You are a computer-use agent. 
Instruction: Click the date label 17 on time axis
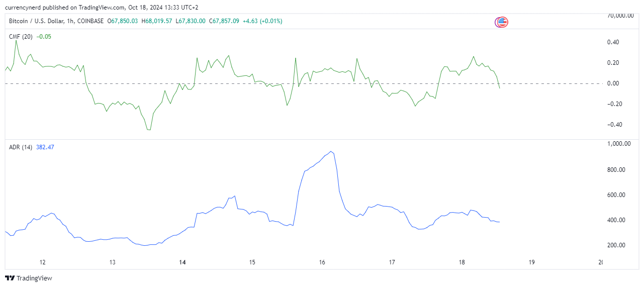tap(392, 262)
